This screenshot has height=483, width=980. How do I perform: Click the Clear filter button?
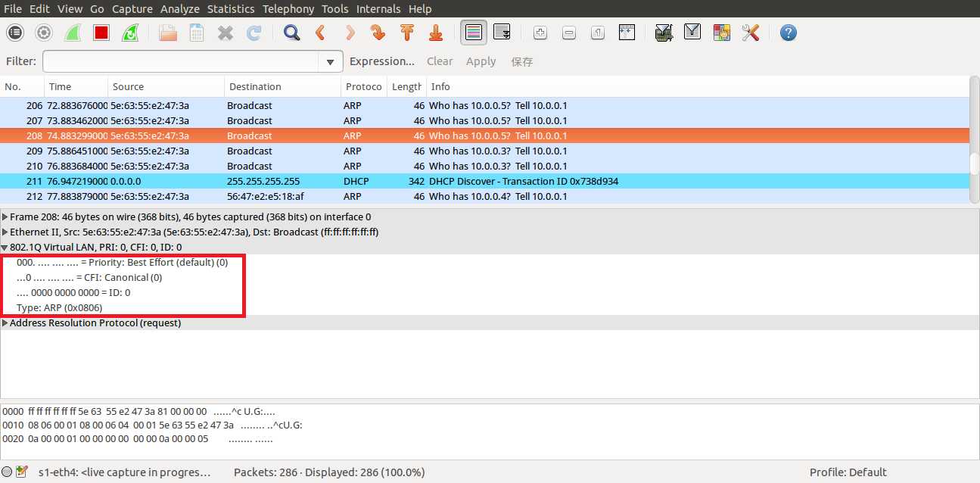pyautogui.click(x=440, y=61)
